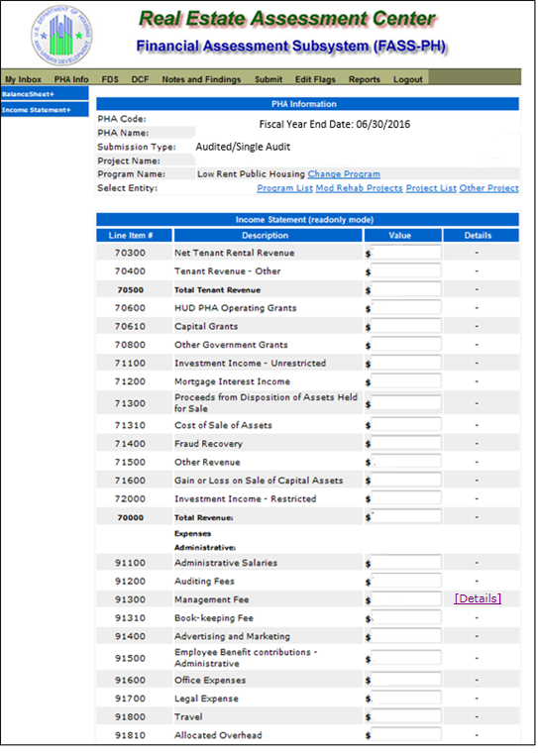The width and height of the screenshot is (538, 756).
Task: Follow the Change Program link
Action: pos(344,174)
